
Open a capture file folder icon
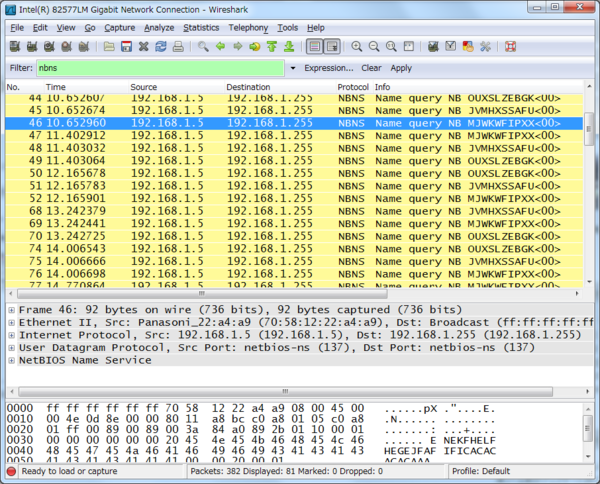109,47
